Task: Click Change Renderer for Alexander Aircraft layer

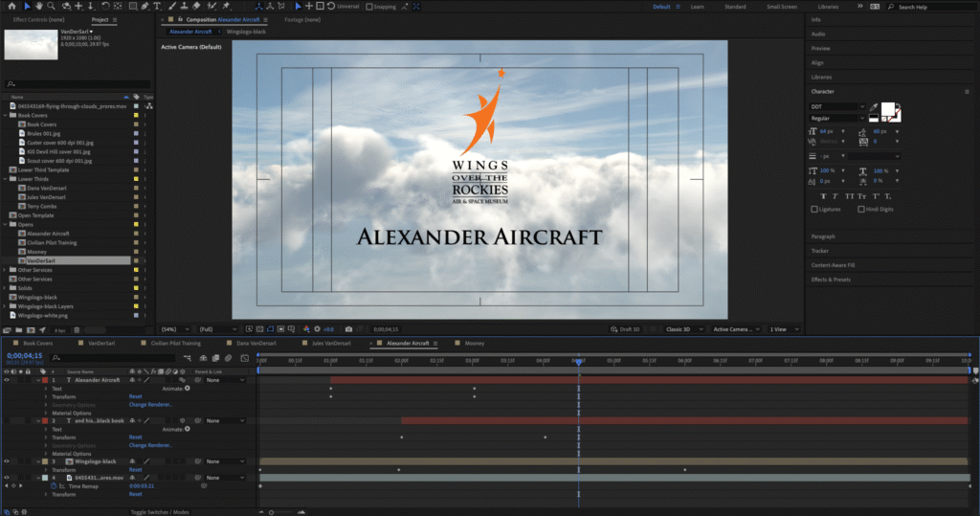Action: point(151,405)
